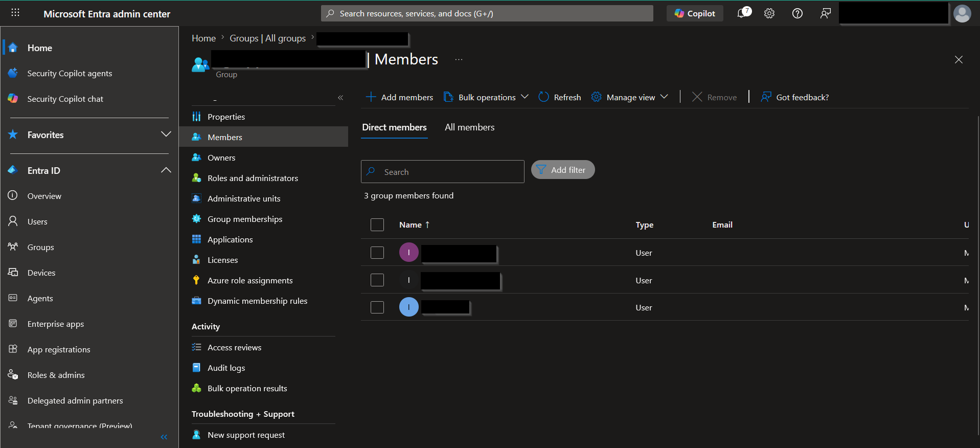The width and height of the screenshot is (980, 448).
Task: Open the more options ellipsis beside Members
Action: tap(459, 60)
